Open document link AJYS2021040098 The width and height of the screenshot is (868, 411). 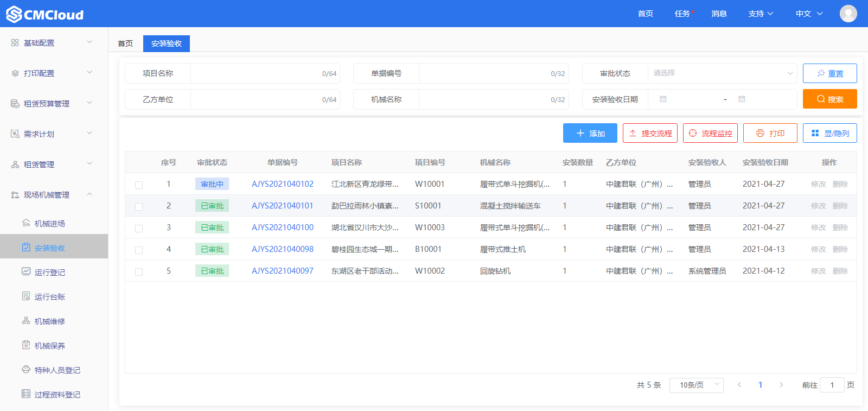coord(283,249)
